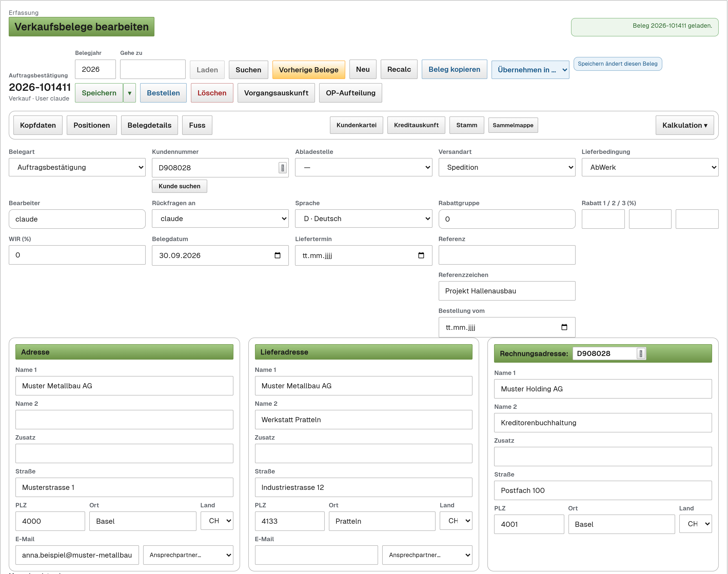Open the Übernehmen in dropdown
Viewport: 728px width, 574px height.
coord(530,70)
